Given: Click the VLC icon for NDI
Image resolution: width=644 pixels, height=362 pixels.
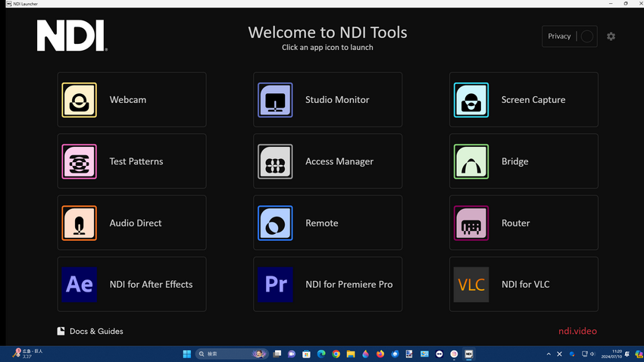Looking at the screenshot, I should point(471,285).
